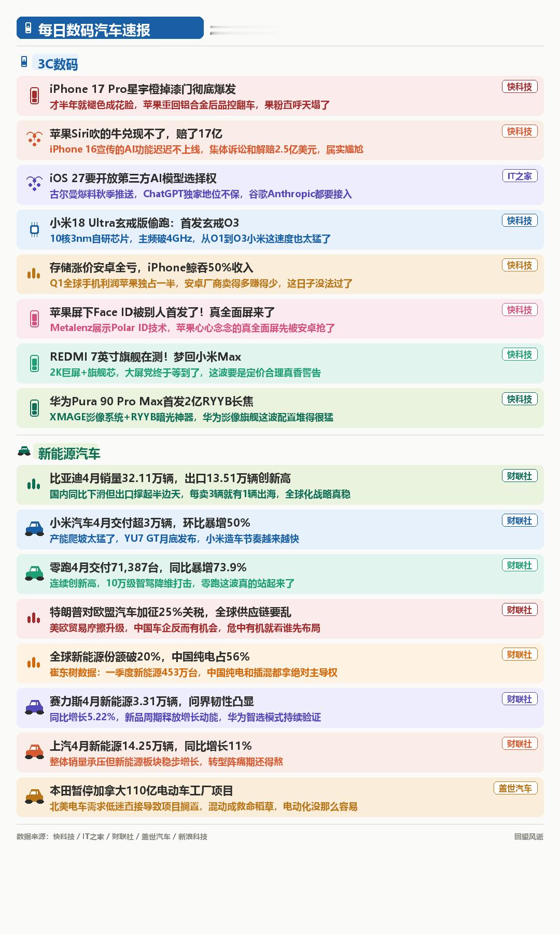Click 财联社 tag on 比亚迪 card
The image size is (560, 934).
(520, 476)
